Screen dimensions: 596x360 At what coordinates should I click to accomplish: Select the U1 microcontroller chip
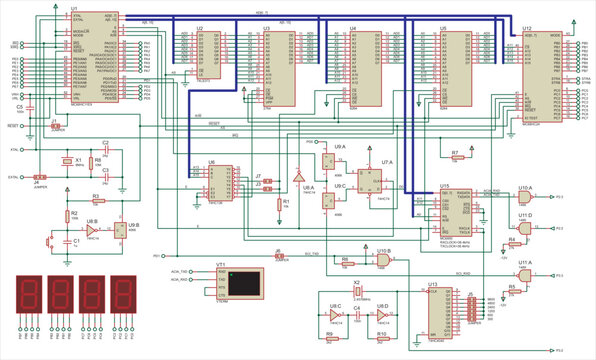[95, 57]
